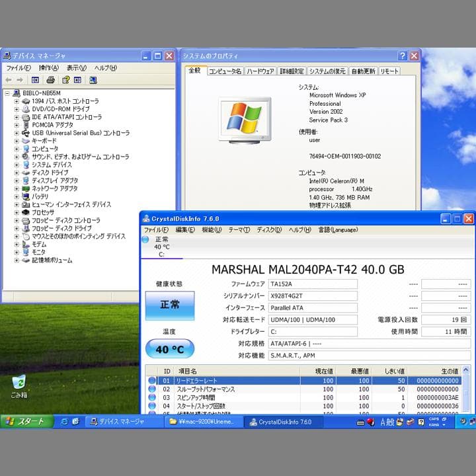The height and width of the screenshot is (476, 476).
Task: Switch to the 詳細設定 tab
Action: (292, 71)
